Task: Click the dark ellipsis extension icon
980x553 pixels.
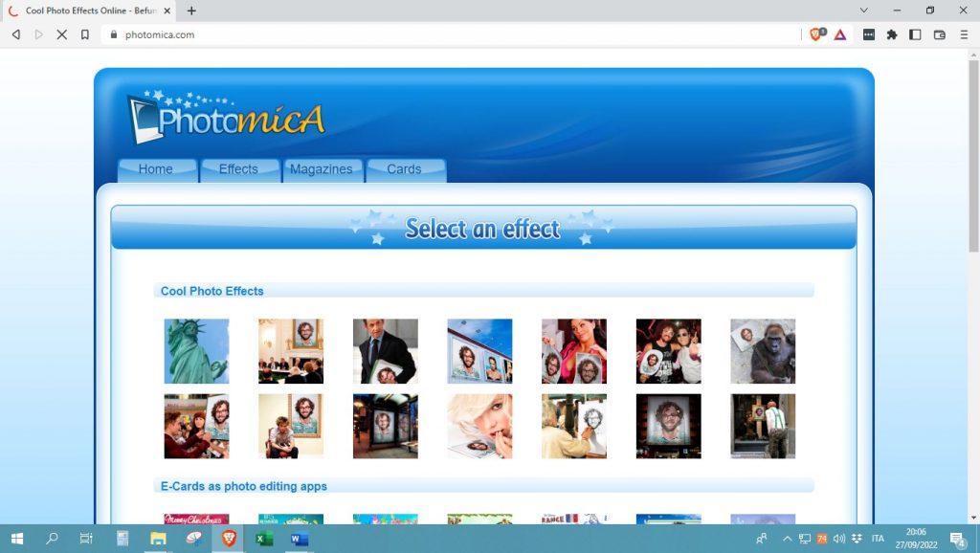Action: [870, 33]
